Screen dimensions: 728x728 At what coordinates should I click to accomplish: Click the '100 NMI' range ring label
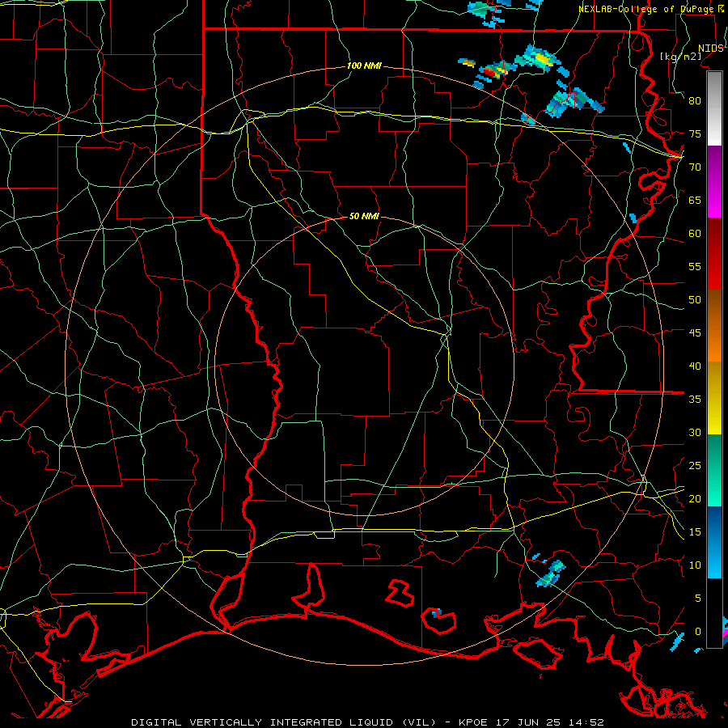[x=364, y=66]
